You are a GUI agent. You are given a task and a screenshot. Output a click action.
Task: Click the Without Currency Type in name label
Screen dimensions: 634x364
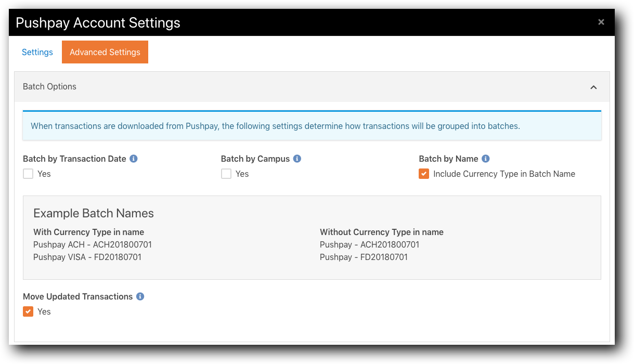point(381,232)
